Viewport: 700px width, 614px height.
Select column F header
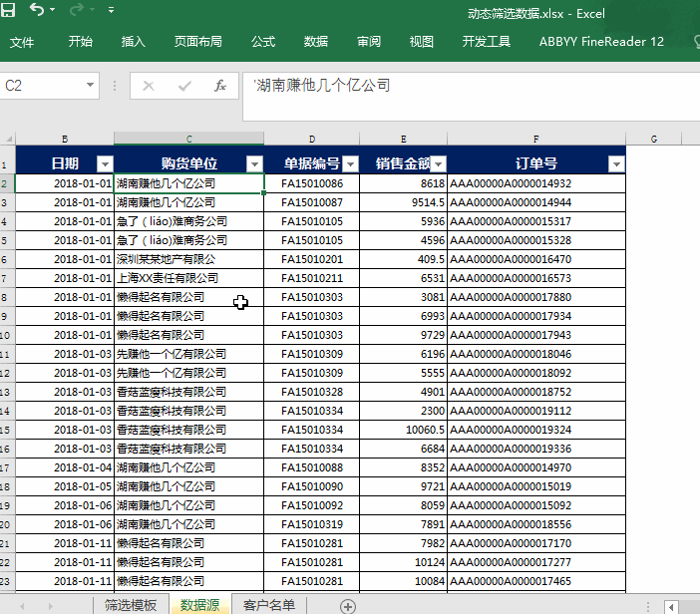536,139
